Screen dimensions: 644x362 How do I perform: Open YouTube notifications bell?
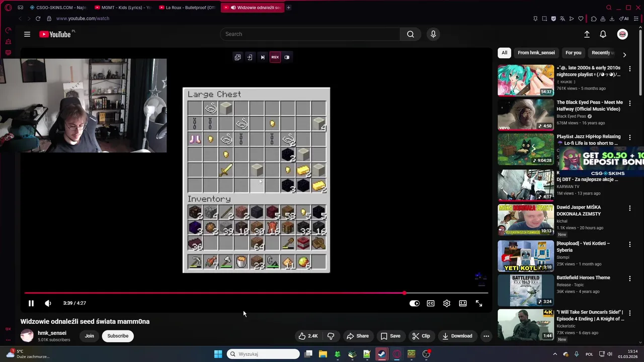point(603,34)
